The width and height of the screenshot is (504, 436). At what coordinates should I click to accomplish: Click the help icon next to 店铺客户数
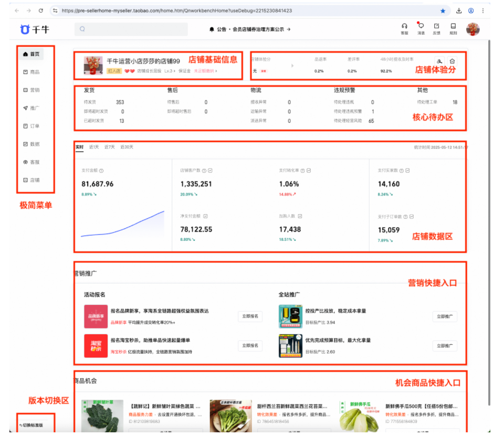click(x=204, y=171)
